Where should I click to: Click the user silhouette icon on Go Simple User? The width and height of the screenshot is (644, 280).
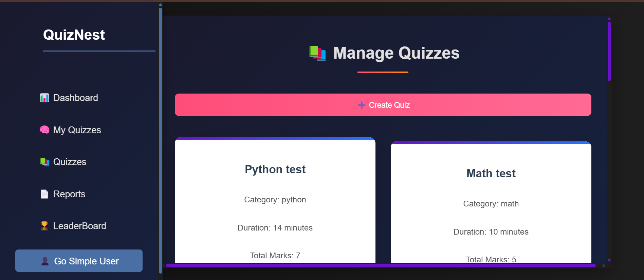pyautogui.click(x=45, y=261)
